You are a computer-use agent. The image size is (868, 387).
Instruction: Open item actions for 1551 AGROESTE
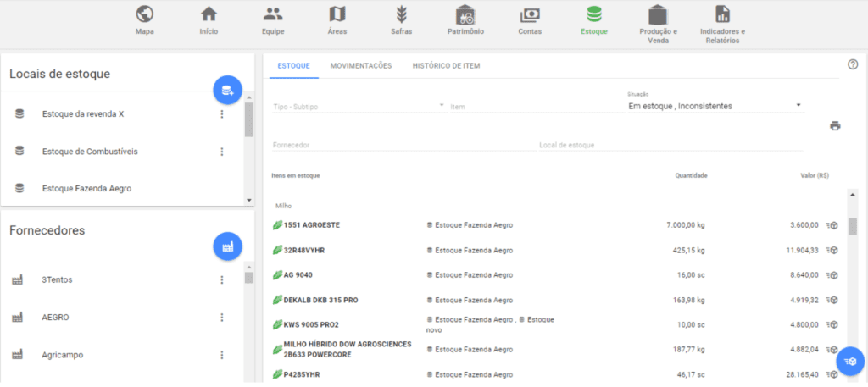coord(833,225)
